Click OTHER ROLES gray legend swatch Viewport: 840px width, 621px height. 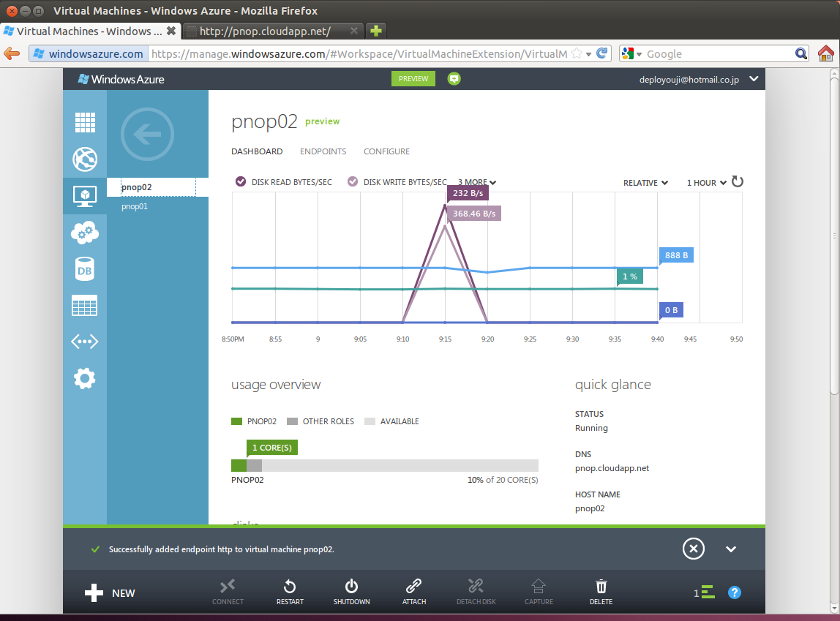[x=292, y=421]
